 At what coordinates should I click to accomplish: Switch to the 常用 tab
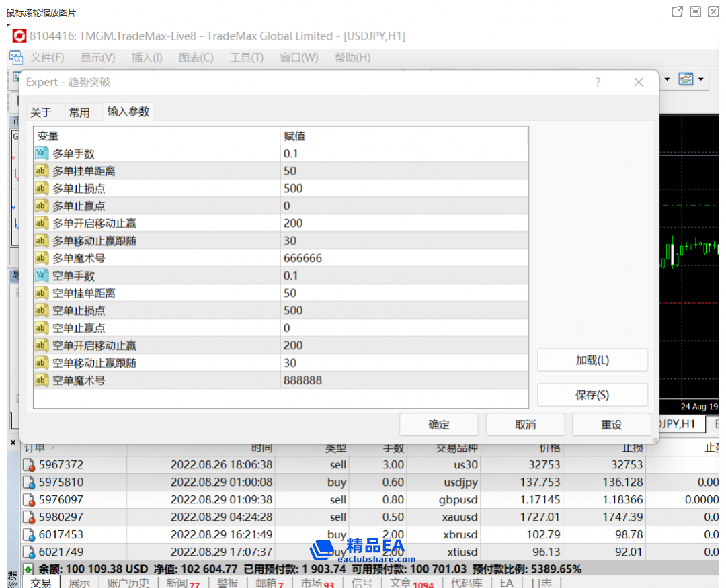(79, 112)
